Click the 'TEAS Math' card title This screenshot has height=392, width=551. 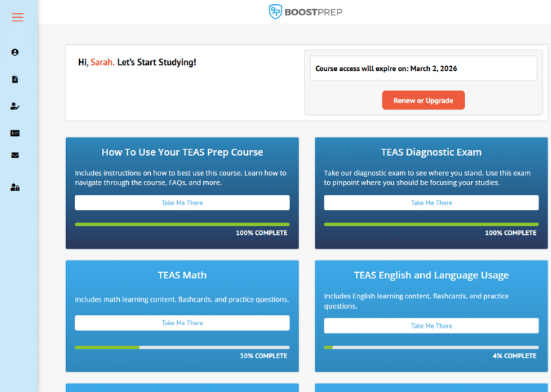click(x=182, y=276)
